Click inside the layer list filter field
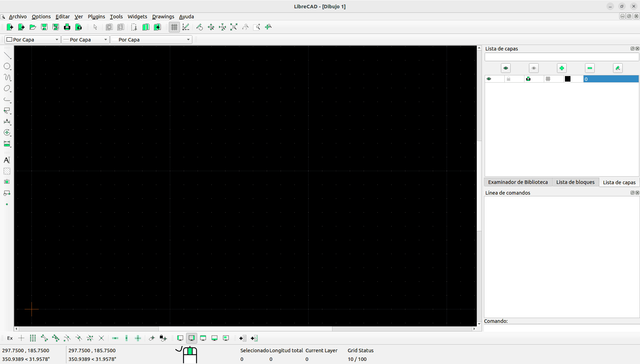The width and height of the screenshot is (640, 364). click(561, 57)
